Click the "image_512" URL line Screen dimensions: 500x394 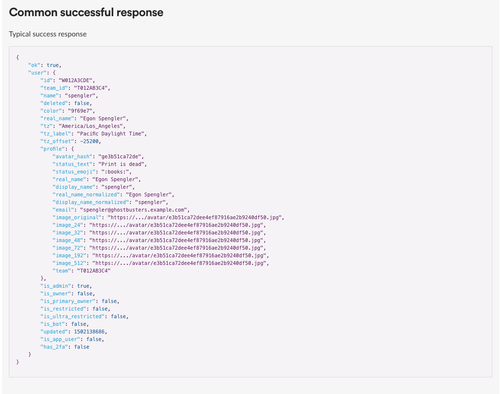pyautogui.click(x=161, y=263)
